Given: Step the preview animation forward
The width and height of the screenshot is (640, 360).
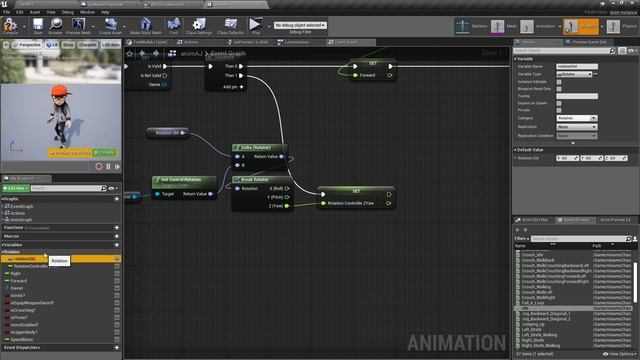Looking at the screenshot, I should [118, 167].
